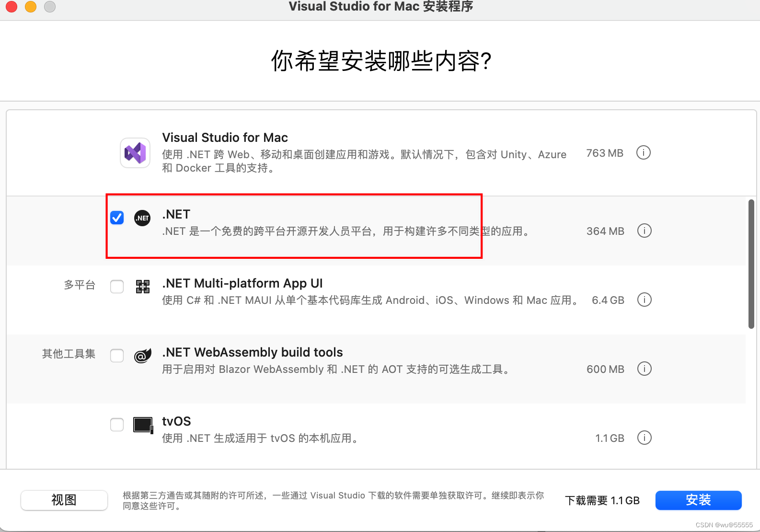Click the 其他工具集 category label
The width and height of the screenshot is (760, 532).
69,354
